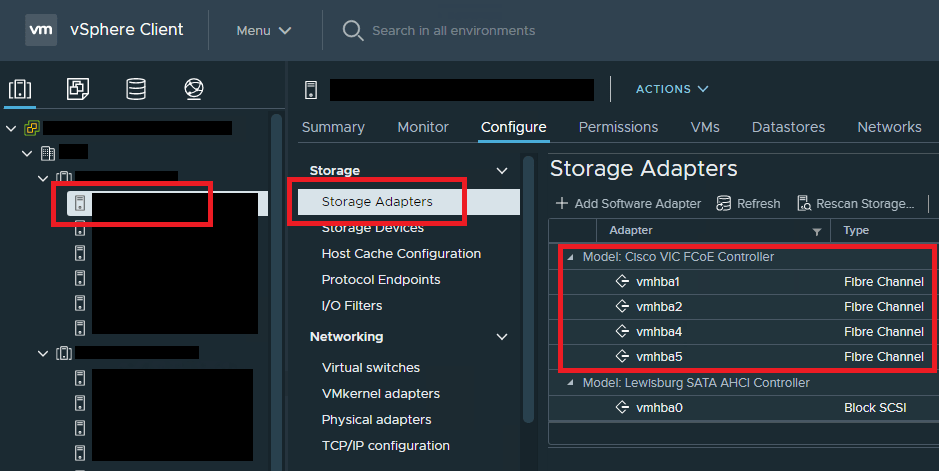Switch to Hosts and Clusters inventory view
The width and height of the screenshot is (939, 471).
(20, 89)
